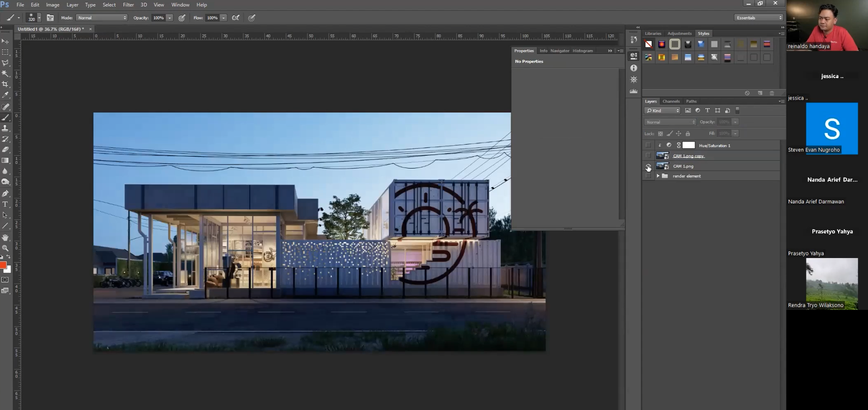Viewport: 868px width, 410px height.
Task: Select the Rectangular Marquee tool
Action: [x=6, y=52]
